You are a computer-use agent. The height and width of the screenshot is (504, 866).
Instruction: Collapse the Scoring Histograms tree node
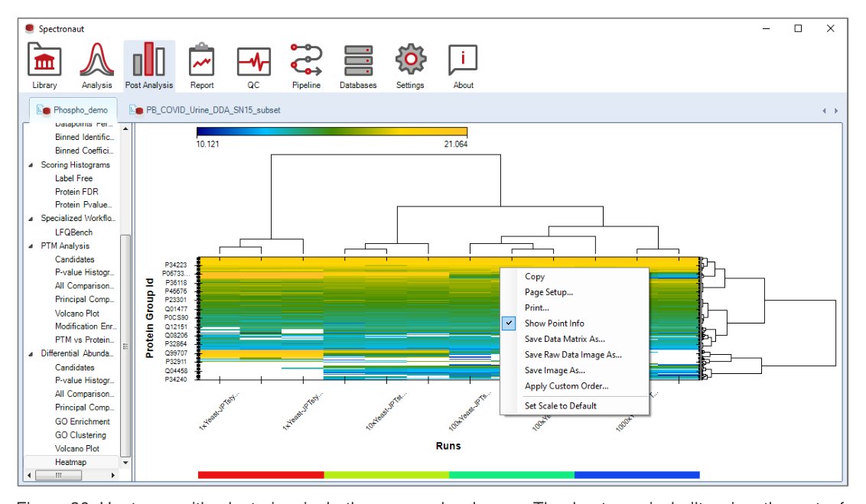click(31, 165)
